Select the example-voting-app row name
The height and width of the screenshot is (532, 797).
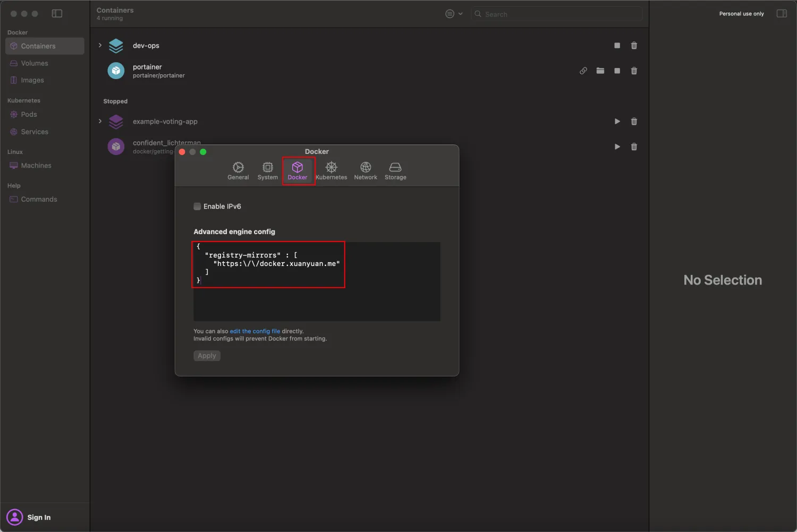pos(165,122)
